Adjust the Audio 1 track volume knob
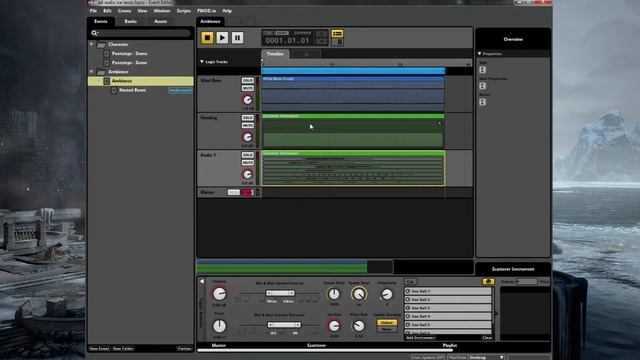 [x=247, y=174]
